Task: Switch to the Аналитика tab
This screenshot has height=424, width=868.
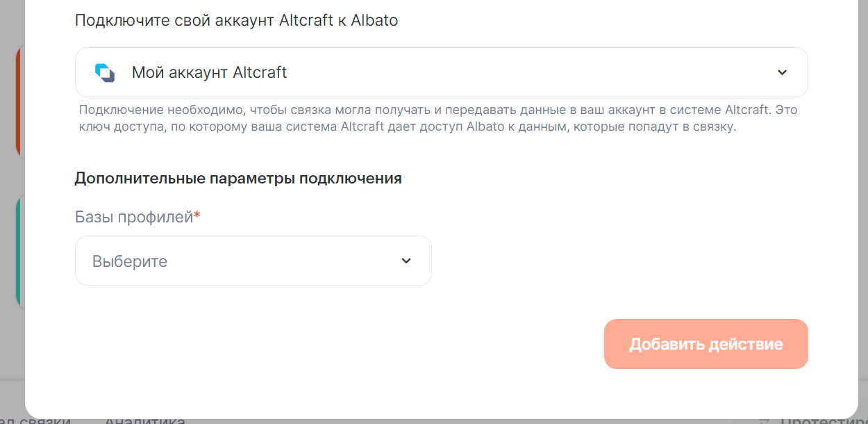Action: [144, 421]
